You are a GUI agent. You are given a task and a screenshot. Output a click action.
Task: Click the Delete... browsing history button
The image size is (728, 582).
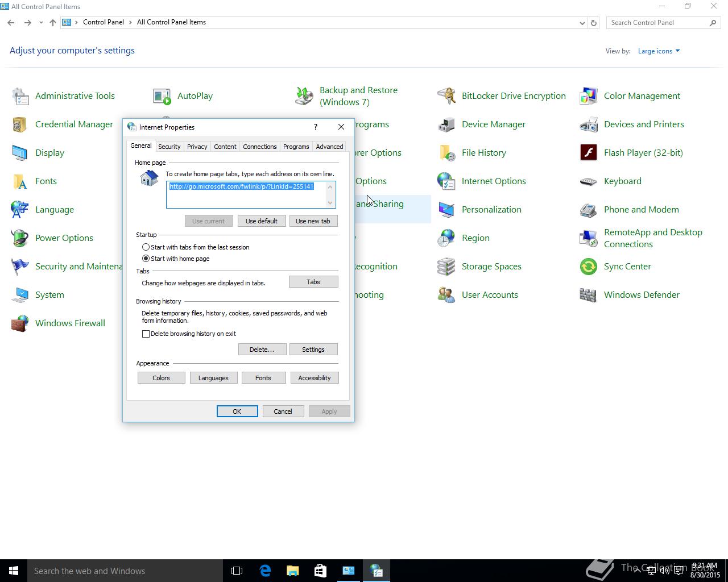[262, 350]
